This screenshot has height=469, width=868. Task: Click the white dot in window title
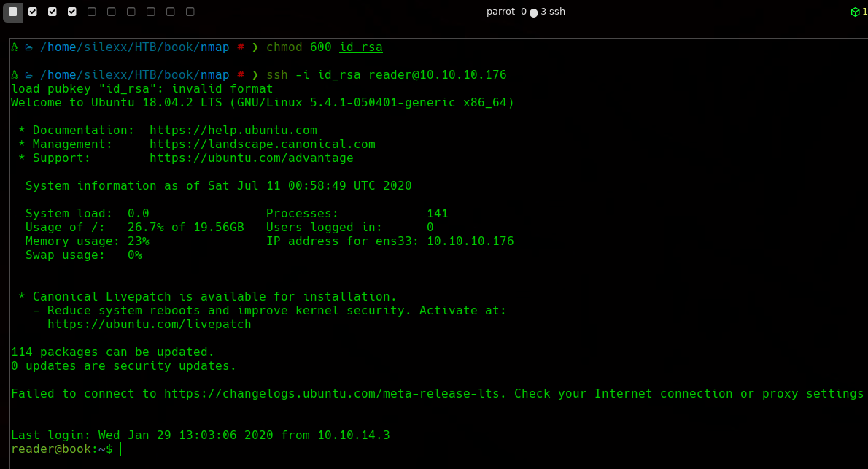(533, 12)
